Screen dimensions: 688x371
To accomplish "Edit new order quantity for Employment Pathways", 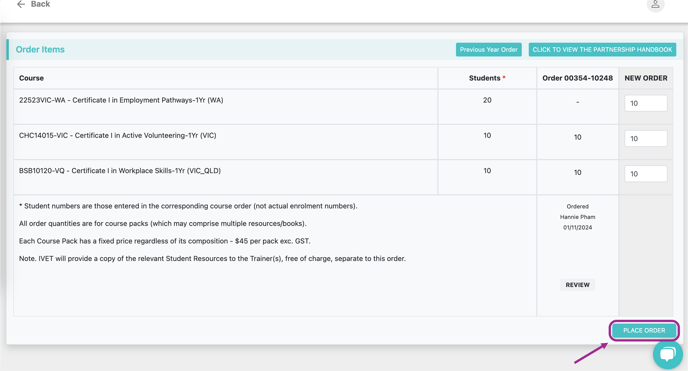I will point(645,103).
